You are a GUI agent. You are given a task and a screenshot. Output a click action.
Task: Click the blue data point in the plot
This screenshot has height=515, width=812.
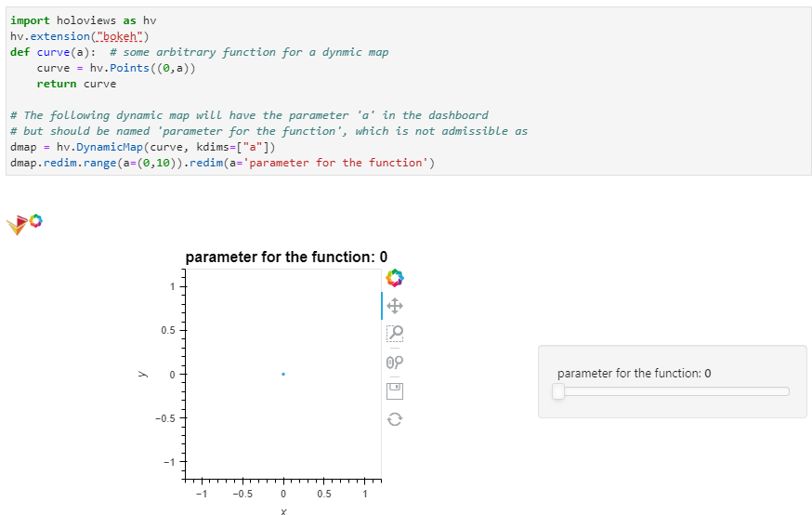click(x=283, y=374)
